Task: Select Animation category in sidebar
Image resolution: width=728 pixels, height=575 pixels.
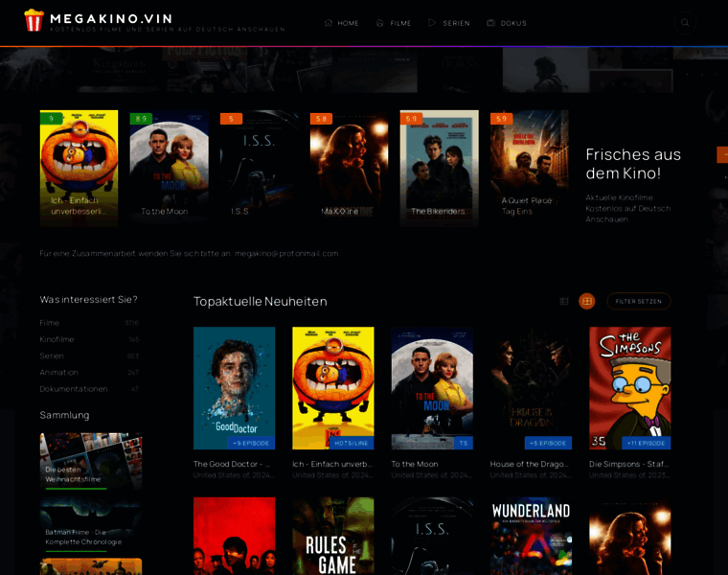Action: pyautogui.click(x=89, y=373)
